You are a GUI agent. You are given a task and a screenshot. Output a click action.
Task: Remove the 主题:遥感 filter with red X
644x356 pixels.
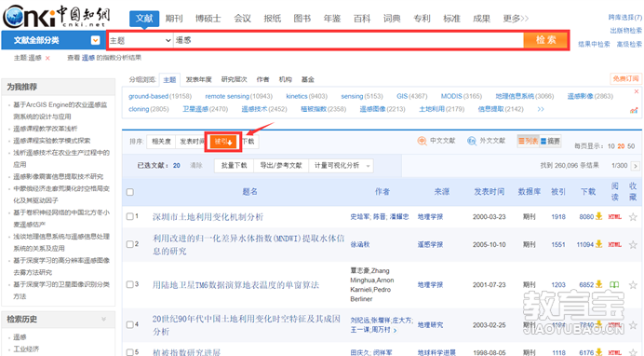[47, 58]
